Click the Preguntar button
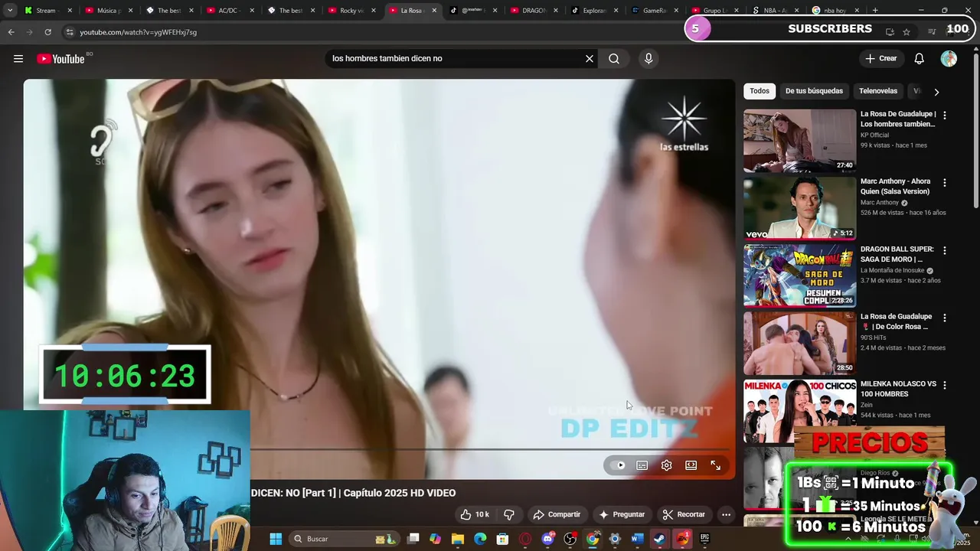The width and height of the screenshot is (980, 551). (621, 514)
